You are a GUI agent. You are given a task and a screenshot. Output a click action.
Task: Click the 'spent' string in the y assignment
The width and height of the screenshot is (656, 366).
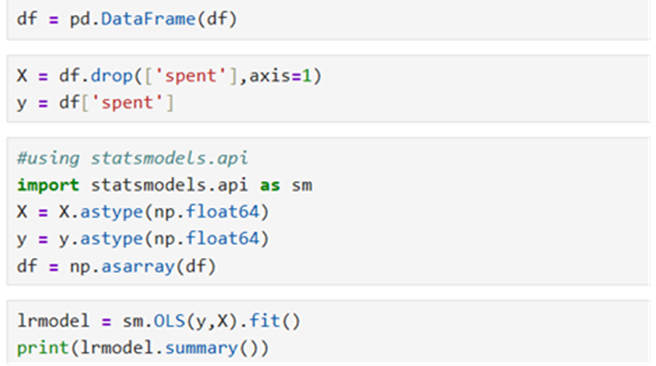coord(127,103)
